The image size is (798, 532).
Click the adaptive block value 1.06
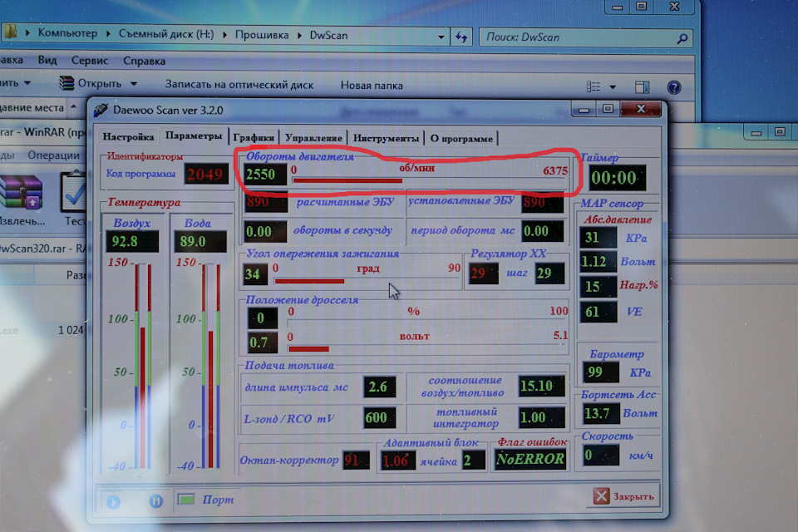point(398,461)
